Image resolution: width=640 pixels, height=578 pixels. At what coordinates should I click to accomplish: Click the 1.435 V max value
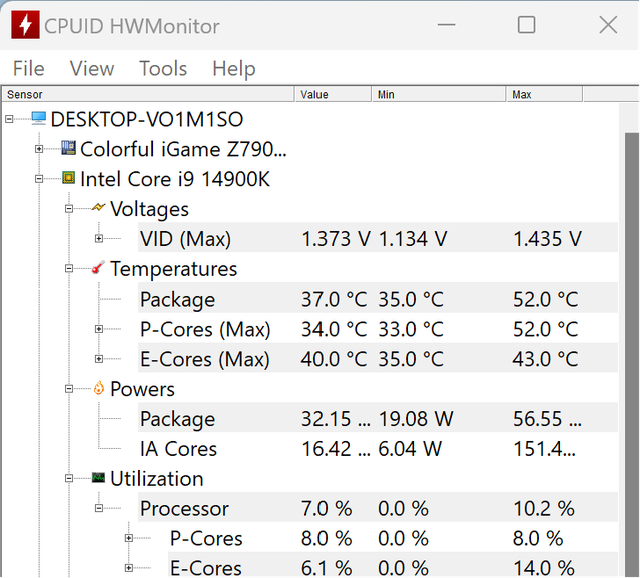coord(547,239)
